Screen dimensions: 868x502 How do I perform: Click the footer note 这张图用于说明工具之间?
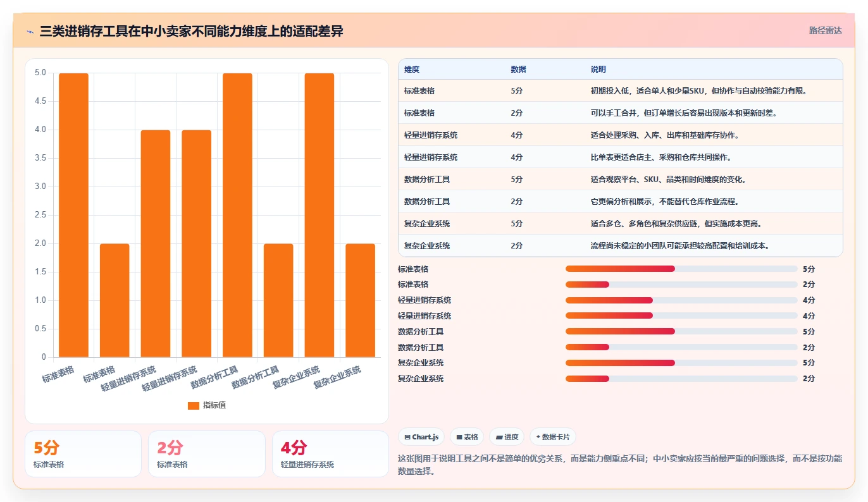[x=621, y=465]
